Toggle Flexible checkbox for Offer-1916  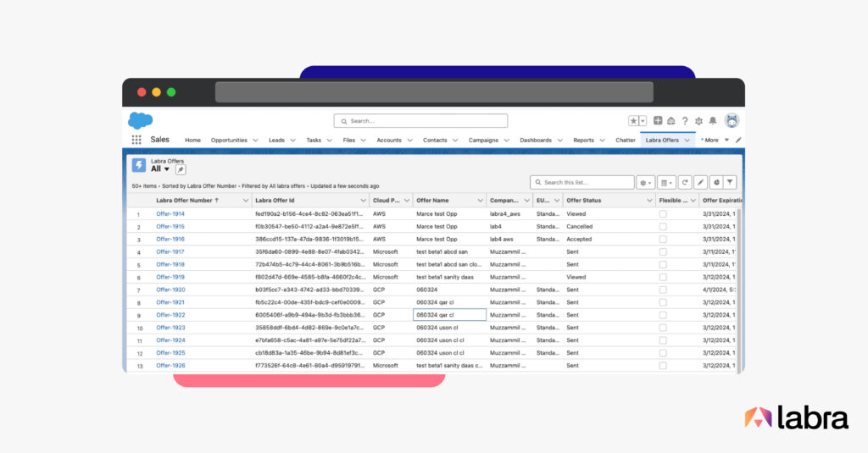pyautogui.click(x=663, y=240)
